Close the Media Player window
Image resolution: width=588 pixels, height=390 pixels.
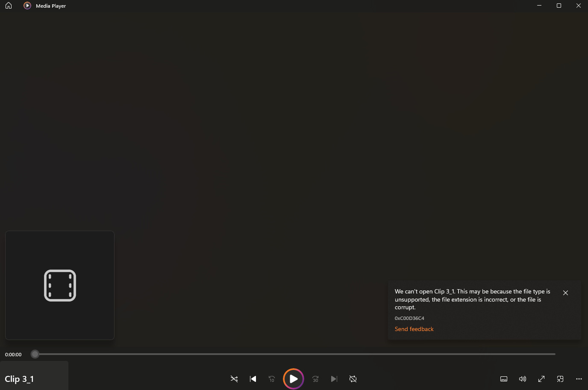point(579,6)
